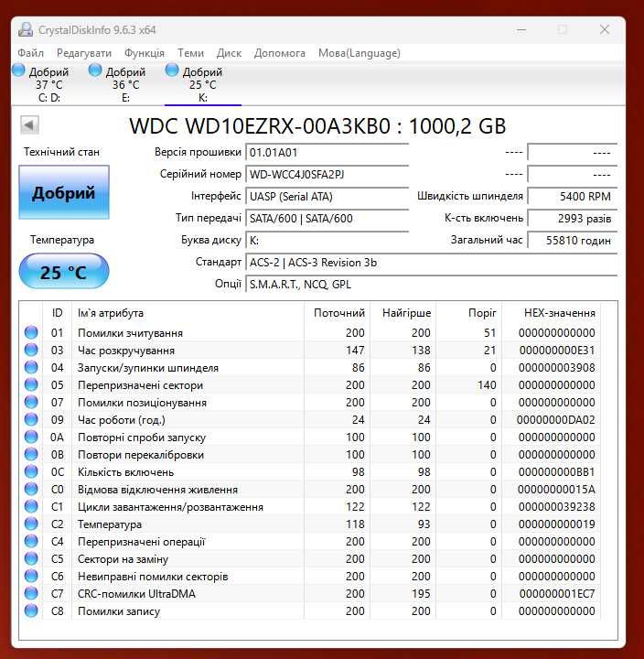644x659 pixels.
Task: Click the HEX-значення column header
Action: [x=552, y=313]
